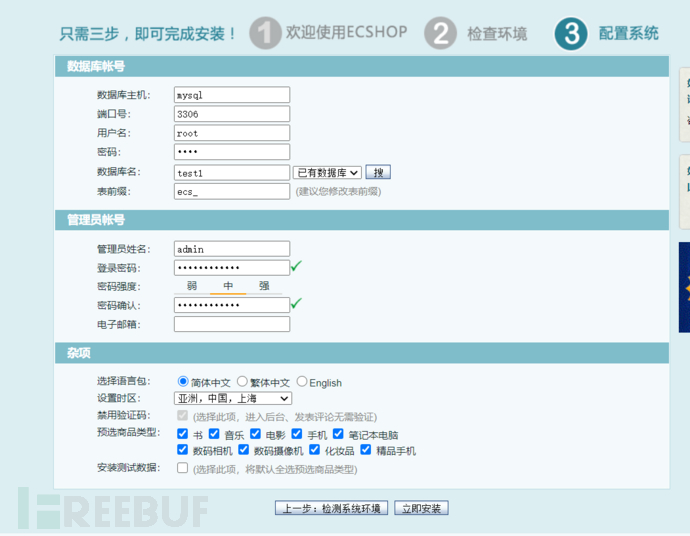The width and height of the screenshot is (690, 536).
Task: Toggle the 书 product type checkbox
Action: coord(183,434)
